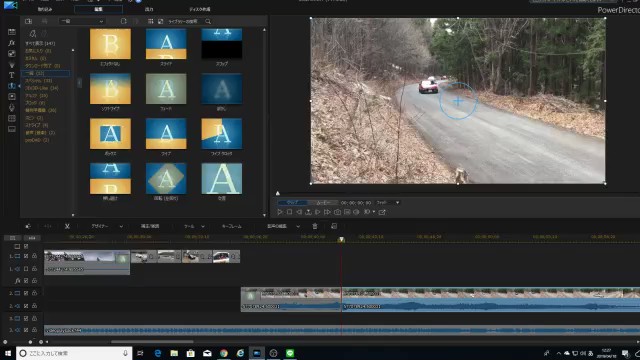
Task: Switch preview to Movie mode
Action: [323, 202]
